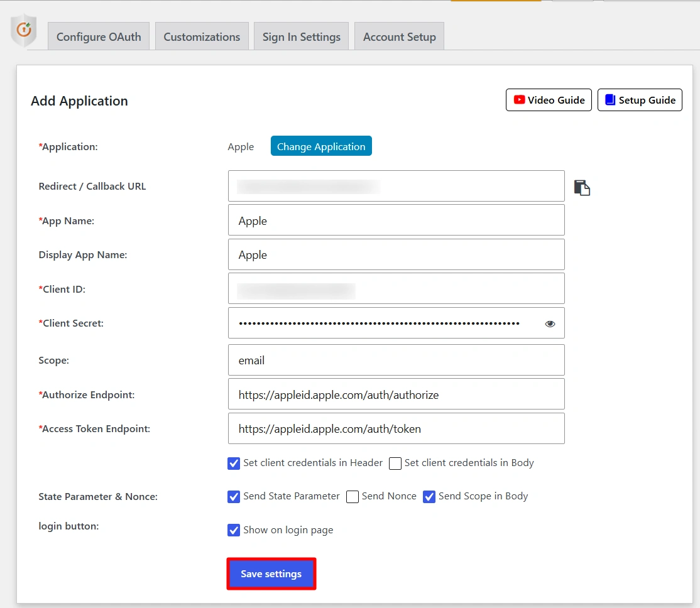Click the Apple application name text
Screen dimensions: 700x608
click(241, 147)
